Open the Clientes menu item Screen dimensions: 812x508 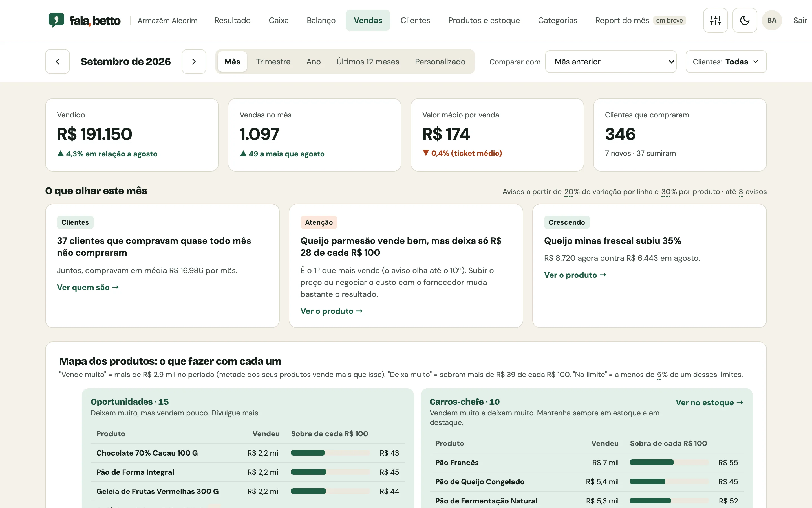pyautogui.click(x=415, y=21)
